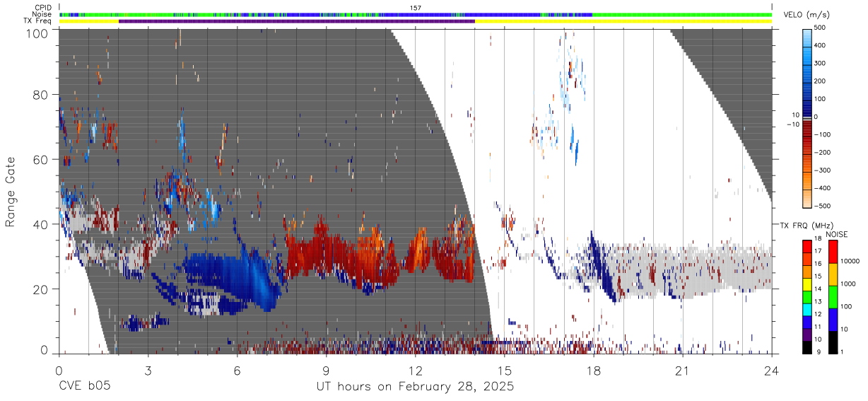Viewport: 868px width, 401px height.
Task: Click the Range Gate axis title
Action: [x=11, y=192]
